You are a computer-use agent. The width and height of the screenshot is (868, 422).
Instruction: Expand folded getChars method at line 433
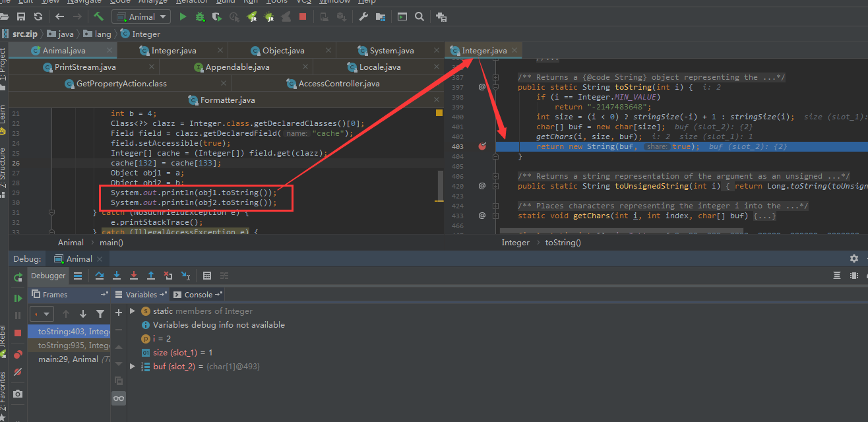(495, 216)
